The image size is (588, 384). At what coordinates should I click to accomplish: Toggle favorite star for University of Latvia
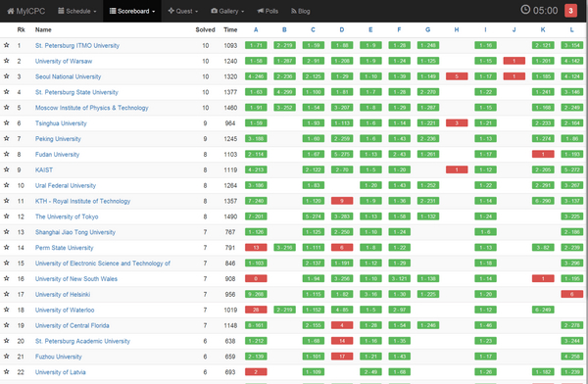(7, 372)
